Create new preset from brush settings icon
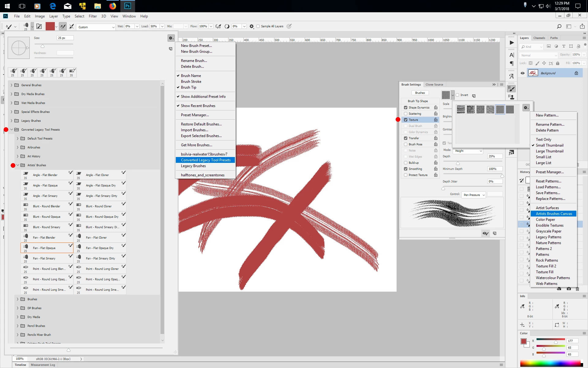The width and height of the screenshot is (588, 368). (495, 233)
